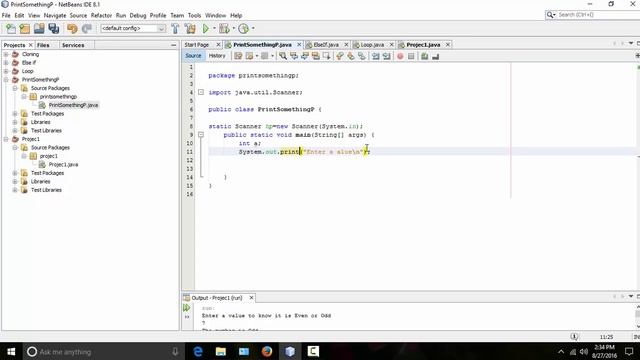Open Firefox from the taskbar
Image resolution: width=640 pixels, height=360 pixels.
[267, 351]
